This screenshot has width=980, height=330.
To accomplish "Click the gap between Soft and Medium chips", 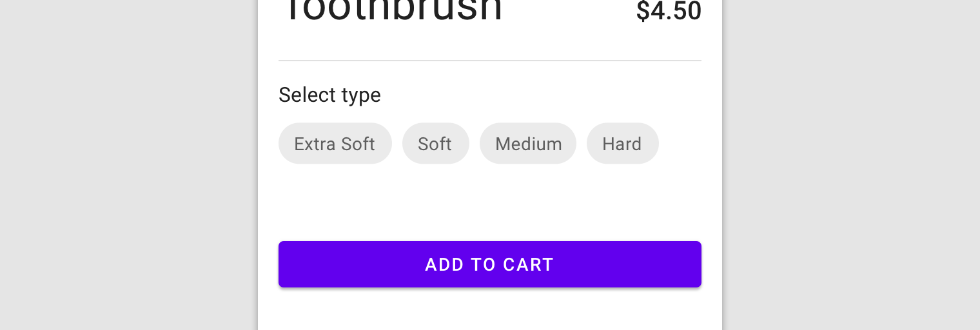I will 475,143.
